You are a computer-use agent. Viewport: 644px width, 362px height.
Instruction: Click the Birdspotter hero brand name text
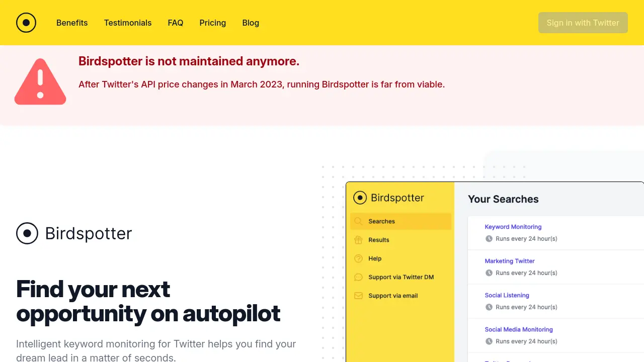point(89,233)
